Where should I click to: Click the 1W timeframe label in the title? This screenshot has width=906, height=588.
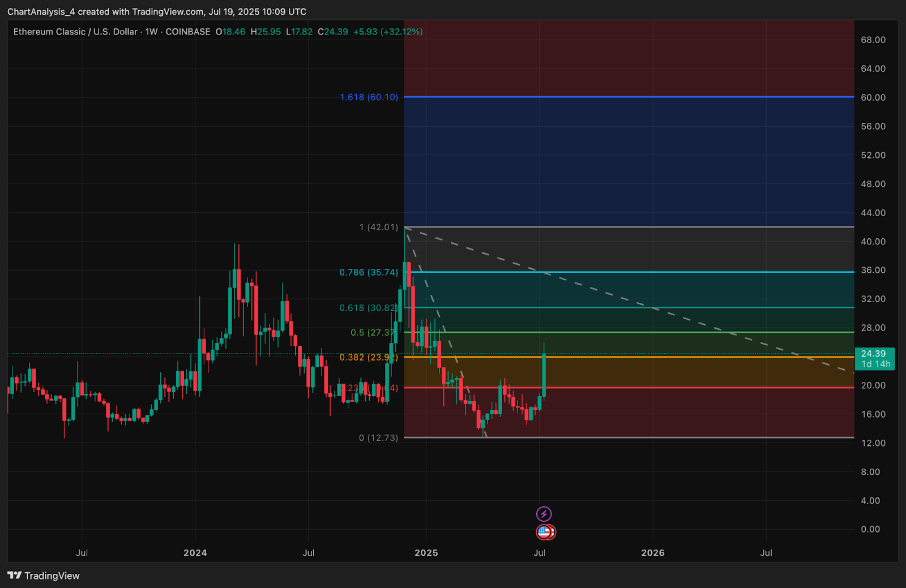[x=151, y=32]
